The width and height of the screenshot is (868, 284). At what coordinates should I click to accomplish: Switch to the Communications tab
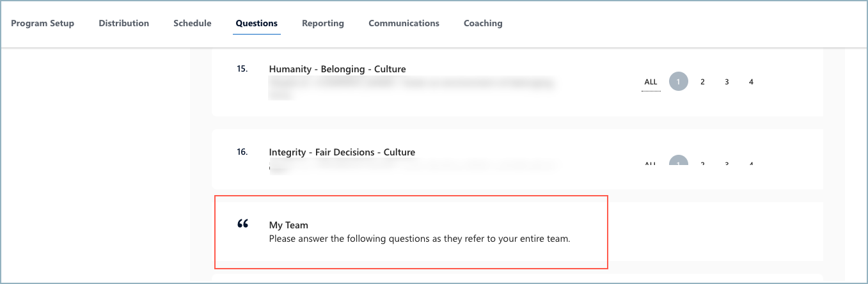[x=404, y=23]
